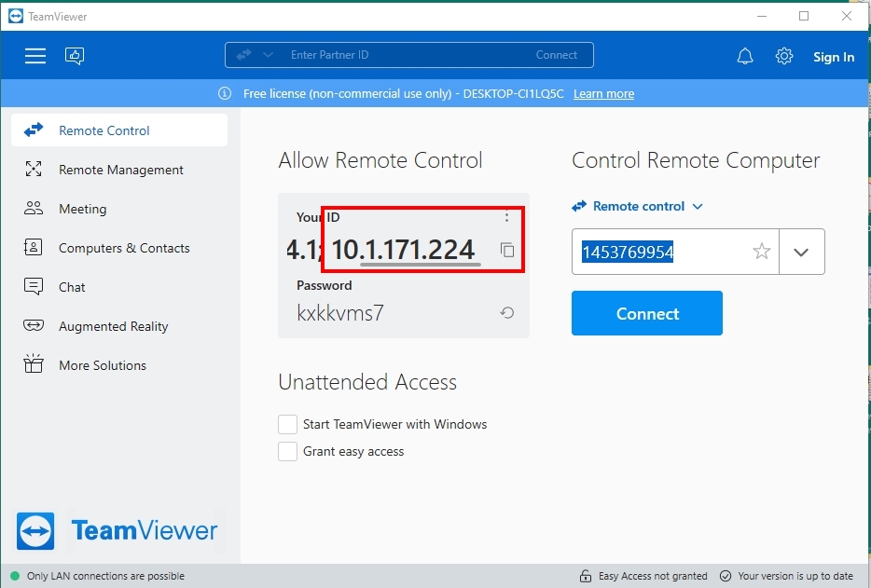Click Sign In
871x588 pixels.
833,57
